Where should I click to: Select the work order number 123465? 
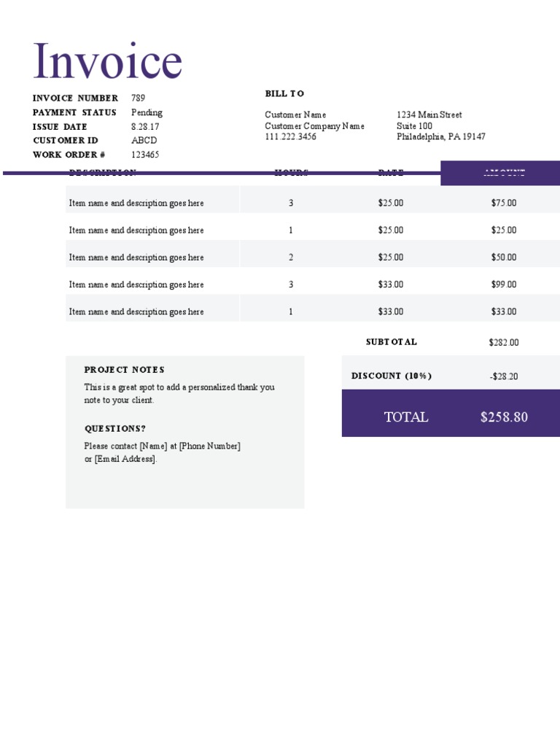tap(145, 155)
